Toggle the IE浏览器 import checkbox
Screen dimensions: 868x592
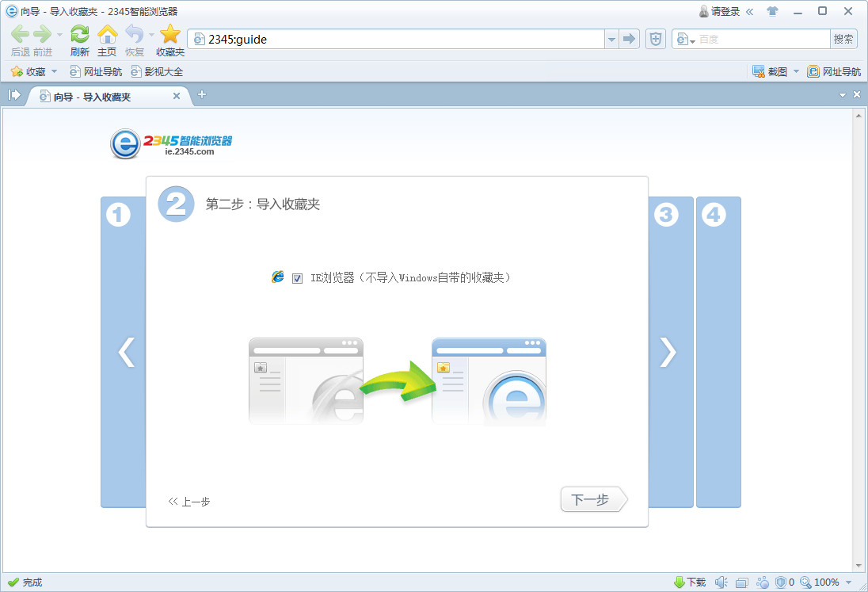click(x=297, y=278)
